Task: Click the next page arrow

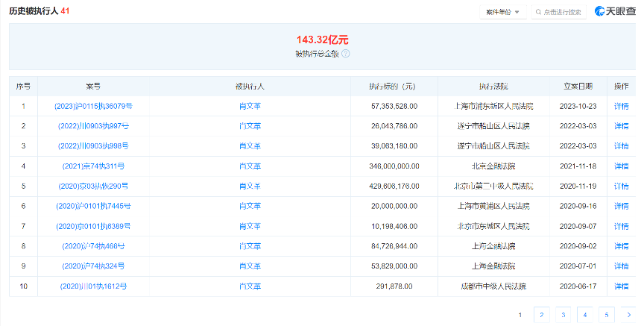Action: click(628, 315)
